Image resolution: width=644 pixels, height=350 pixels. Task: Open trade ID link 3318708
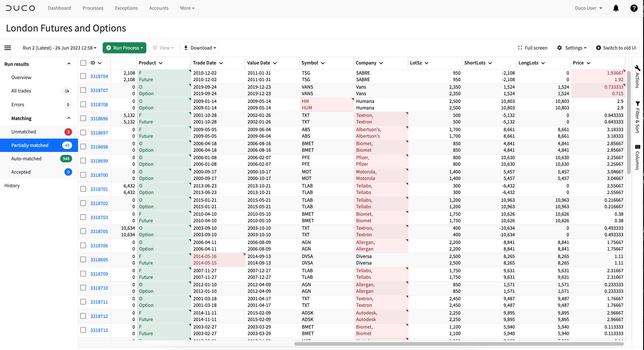[99, 104]
